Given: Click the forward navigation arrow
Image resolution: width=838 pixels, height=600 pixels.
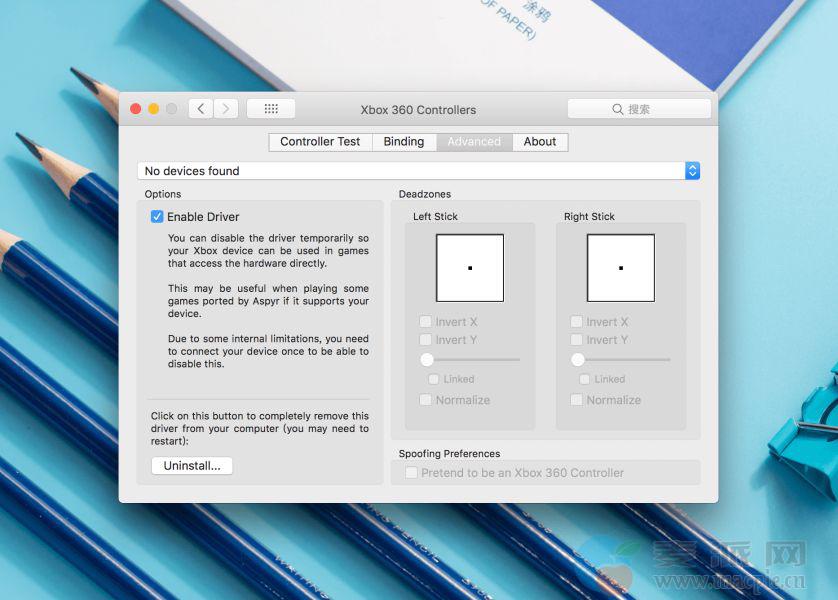Looking at the screenshot, I should pyautogui.click(x=226, y=109).
